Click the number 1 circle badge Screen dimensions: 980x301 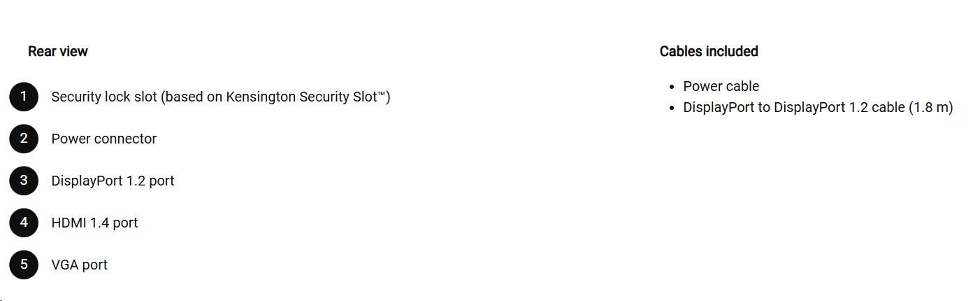click(24, 97)
